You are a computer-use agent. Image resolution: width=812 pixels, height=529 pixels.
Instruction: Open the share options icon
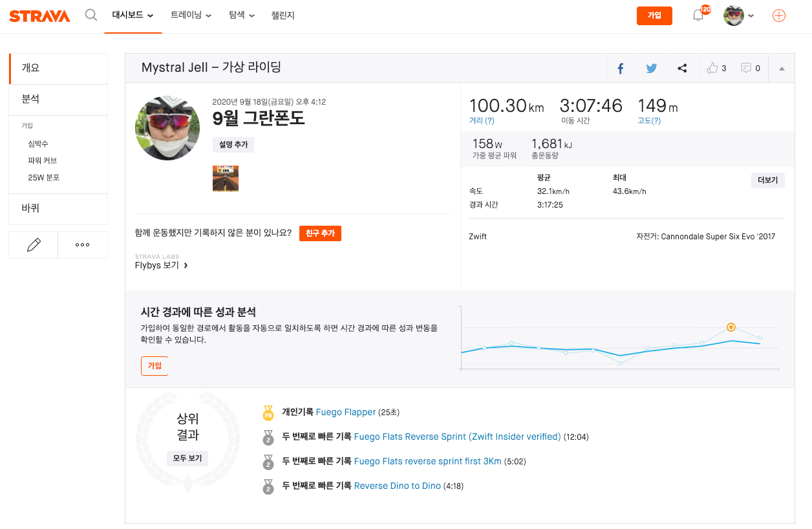click(682, 69)
